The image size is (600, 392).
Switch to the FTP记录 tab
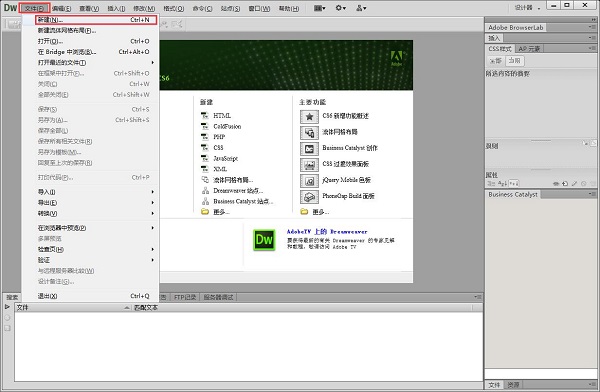185,297
